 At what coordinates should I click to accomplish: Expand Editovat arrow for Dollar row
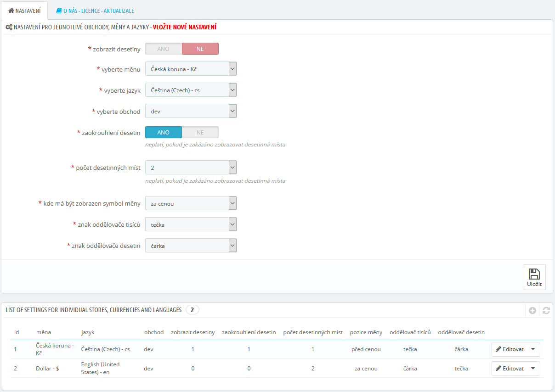[533, 368]
